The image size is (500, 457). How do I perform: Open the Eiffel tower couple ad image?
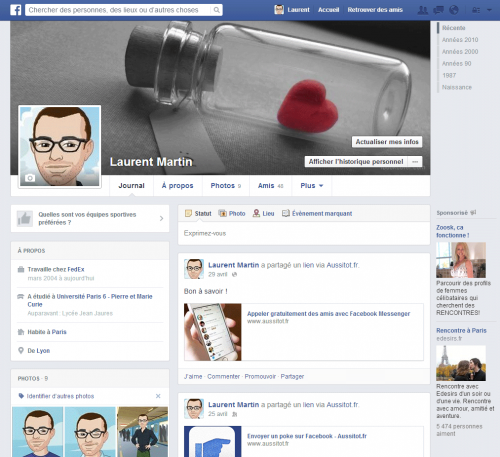pyautogui.click(x=461, y=363)
